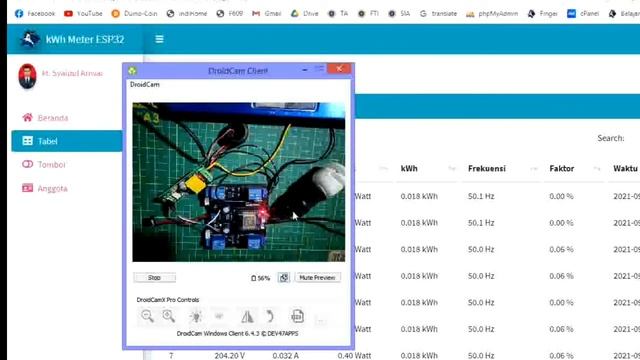Viewport: 640px width, 360px height.
Task: Click the DroidCam zoom out magnifier
Action: point(147,316)
